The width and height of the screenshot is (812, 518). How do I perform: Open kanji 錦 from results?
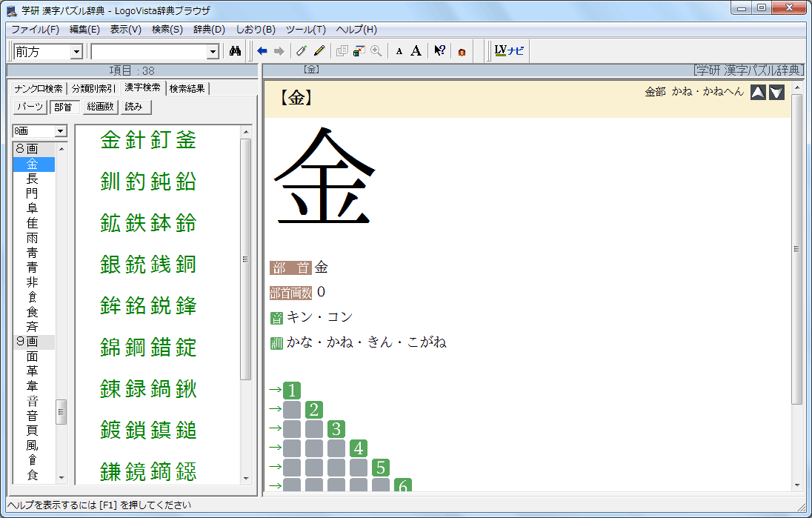tap(110, 347)
